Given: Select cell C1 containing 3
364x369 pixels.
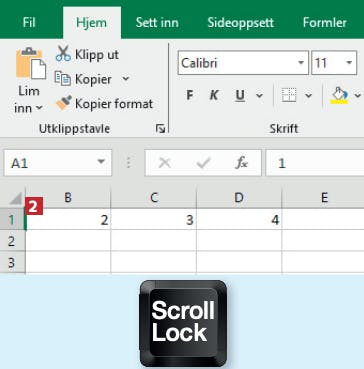Looking at the screenshot, I should [154, 220].
